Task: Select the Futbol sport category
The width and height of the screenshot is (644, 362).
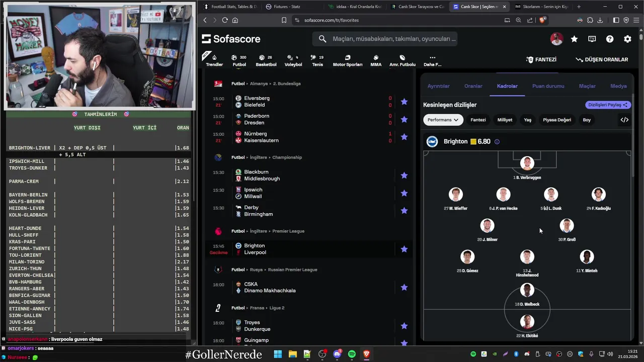Action: coord(239,60)
